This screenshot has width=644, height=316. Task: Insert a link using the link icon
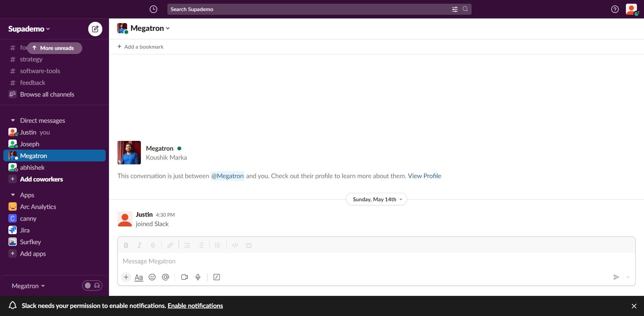[170, 245]
